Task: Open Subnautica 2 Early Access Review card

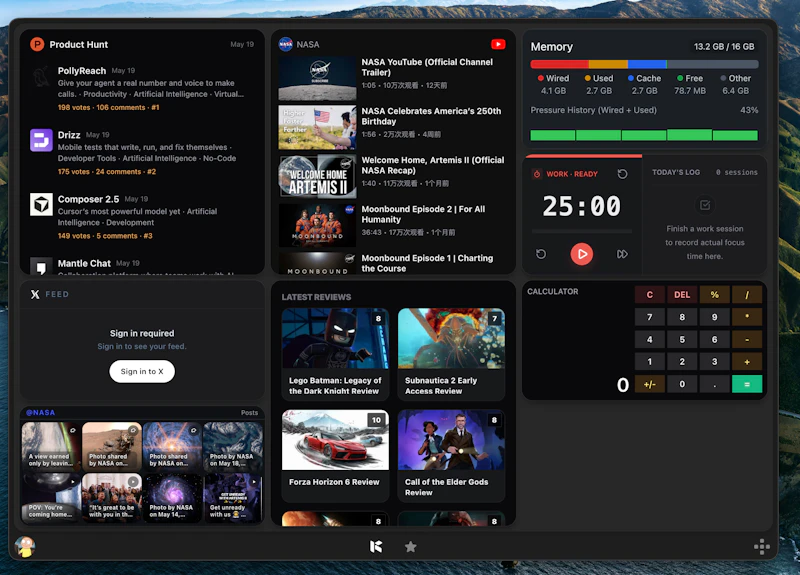Action: [452, 354]
